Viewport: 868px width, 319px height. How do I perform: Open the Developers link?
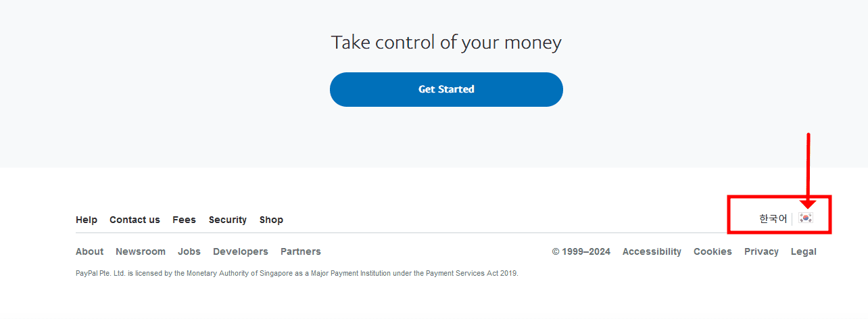[x=241, y=251]
